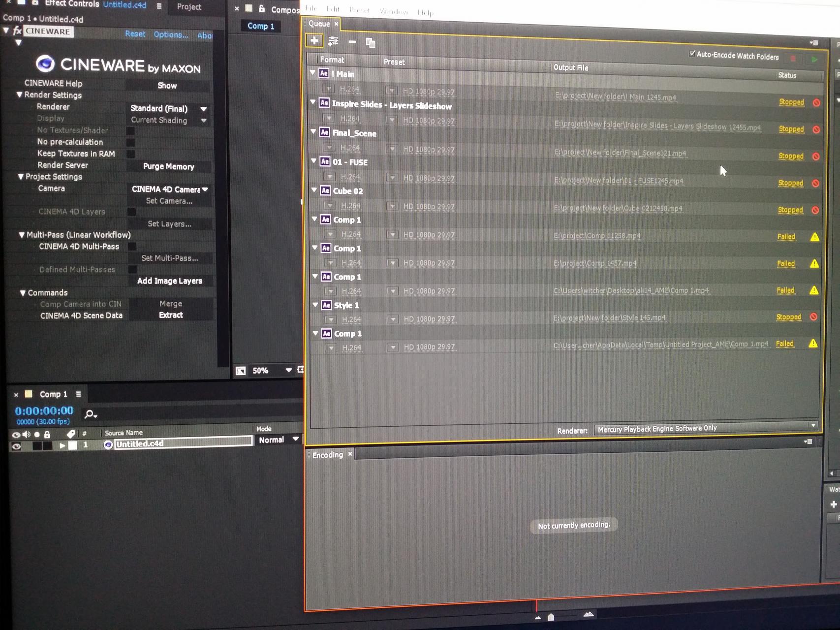840x630 pixels.
Task: Open the Effect Controls Untitled.c4d tab
Action: (96, 4)
